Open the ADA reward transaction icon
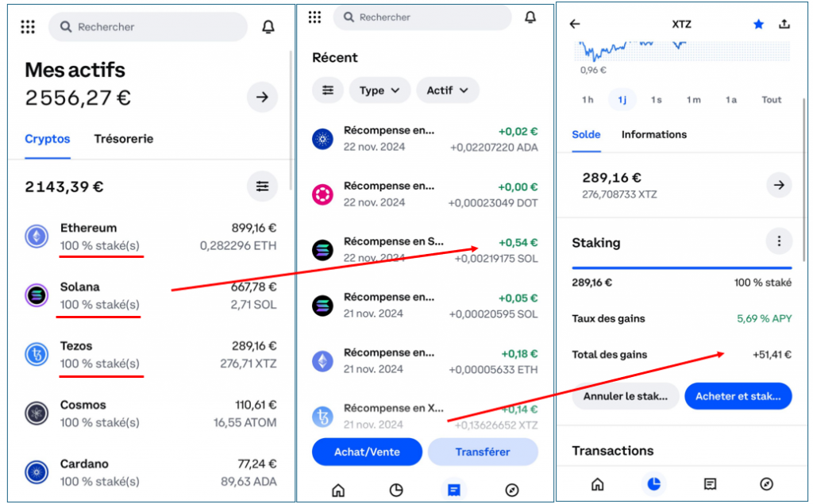This screenshot has height=504, width=813. pos(322,139)
